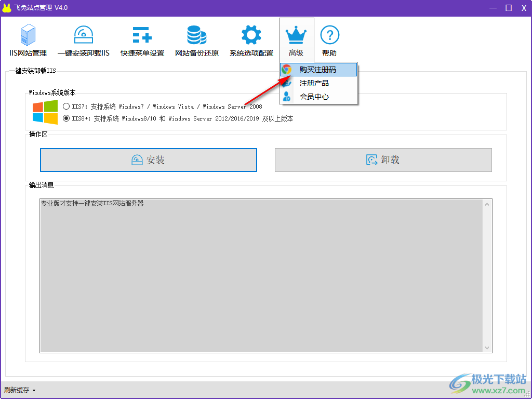Open 快捷菜单设置 toolbar icon
Viewport: 532px width, 399px height.
tap(142, 35)
